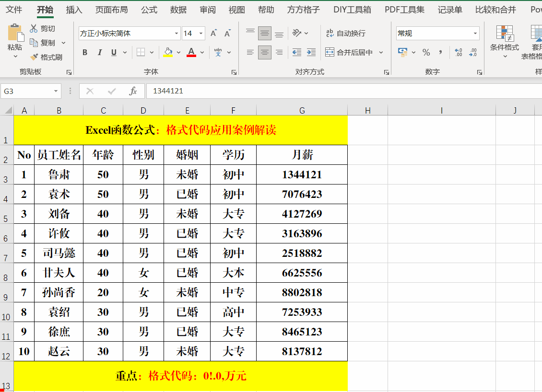Switch to the 插入 (Insert) tab
The image size is (542, 392).
[74, 10]
